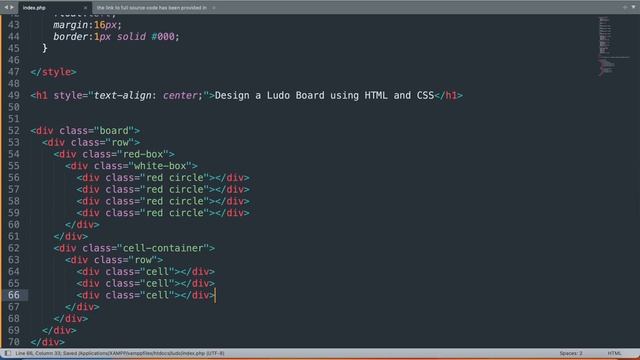Screen dimensions: 640x360
Task: Click the "red-box" class value
Action: pos(143,154)
